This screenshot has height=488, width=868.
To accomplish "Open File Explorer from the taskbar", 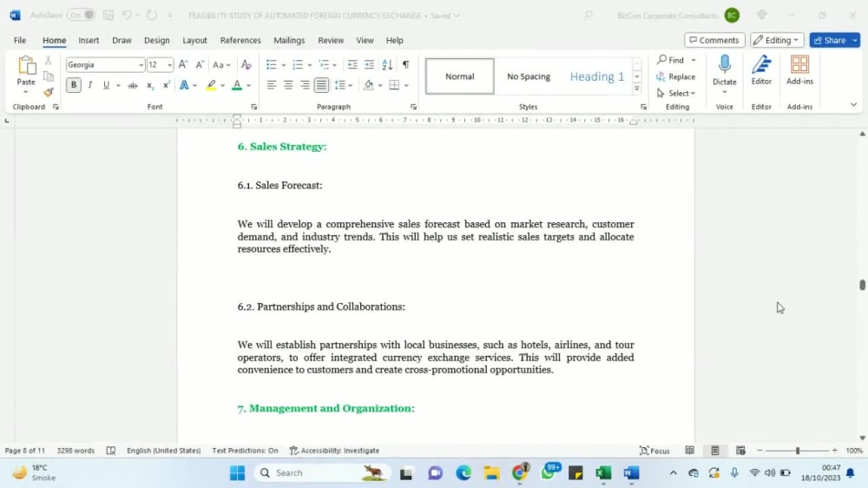I will [x=491, y=473].
